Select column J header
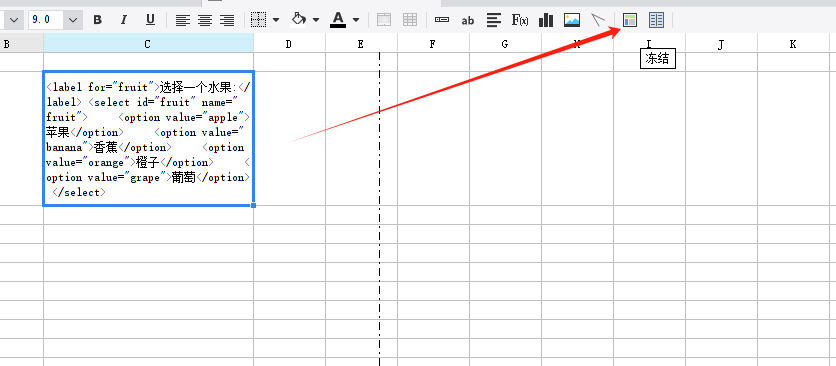This screenshot has width=836, height=366. (x=721, y=44)
